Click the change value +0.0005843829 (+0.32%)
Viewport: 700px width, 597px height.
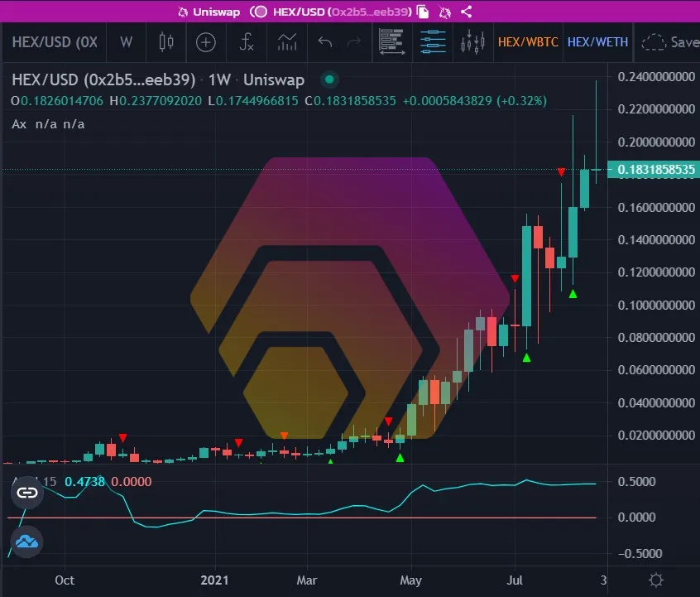tap(475, 101)
